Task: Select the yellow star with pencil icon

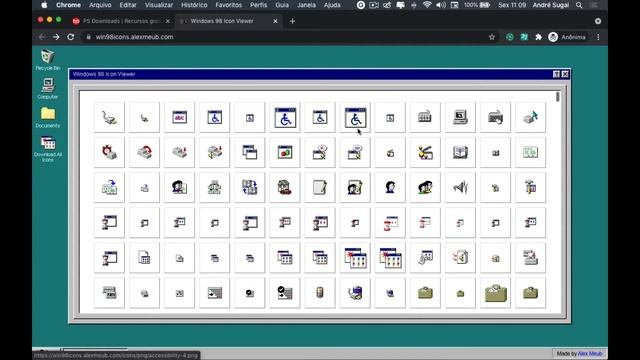Action: point(425,153)
